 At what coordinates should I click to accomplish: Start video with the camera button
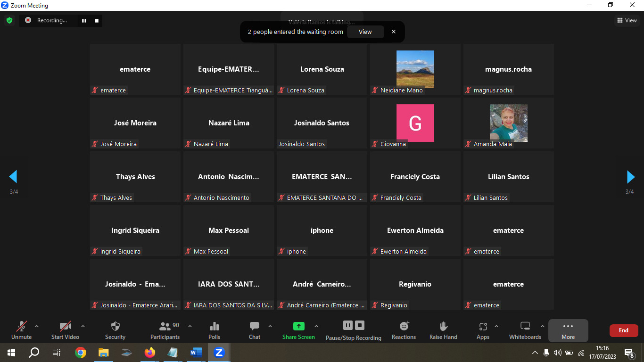click(65, 330)
